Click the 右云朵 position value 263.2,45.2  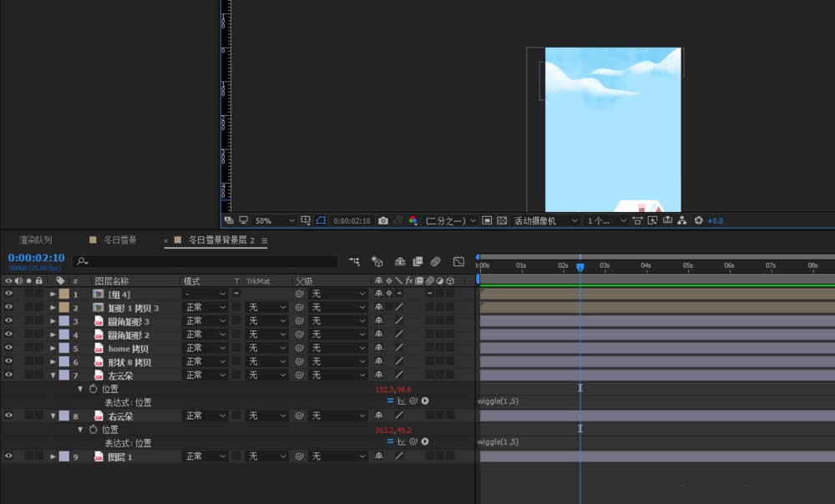pyautogui.click(x=393, y=430)
